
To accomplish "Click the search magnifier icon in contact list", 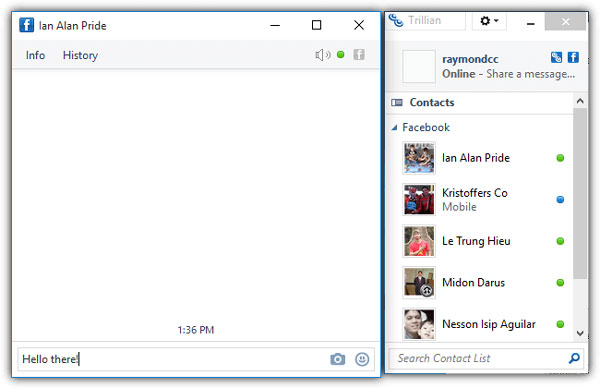I will (574, 359).
